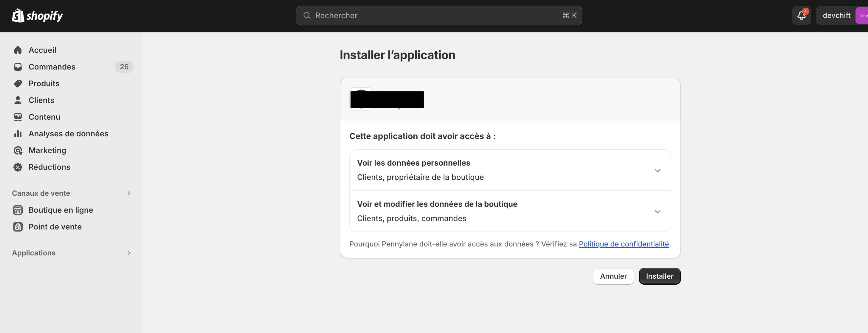This screenshot has height=333, width=868.
Task: Click the Point de vente icon
Action: click(x=18, y=227)
